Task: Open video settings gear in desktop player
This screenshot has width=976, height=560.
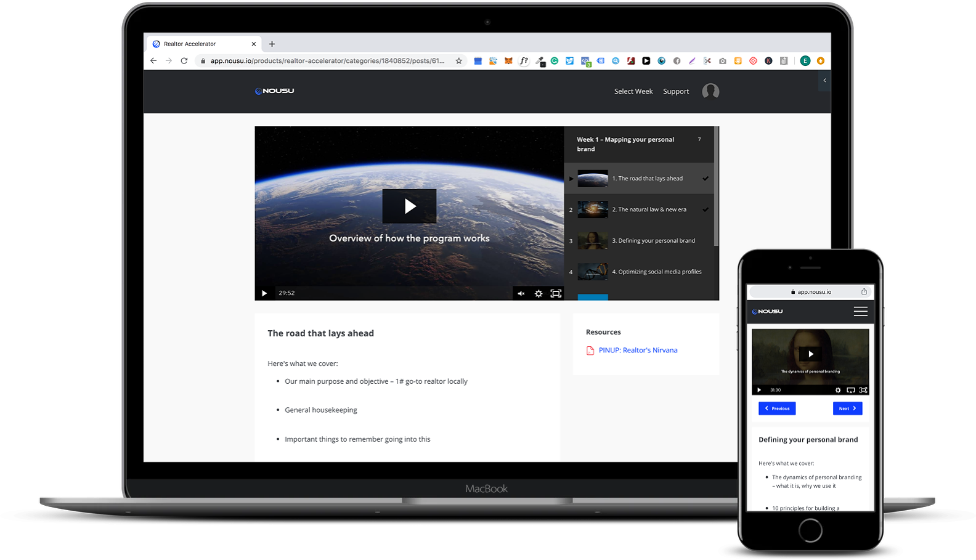Action: pyautogui.click(x=538, y=294)
